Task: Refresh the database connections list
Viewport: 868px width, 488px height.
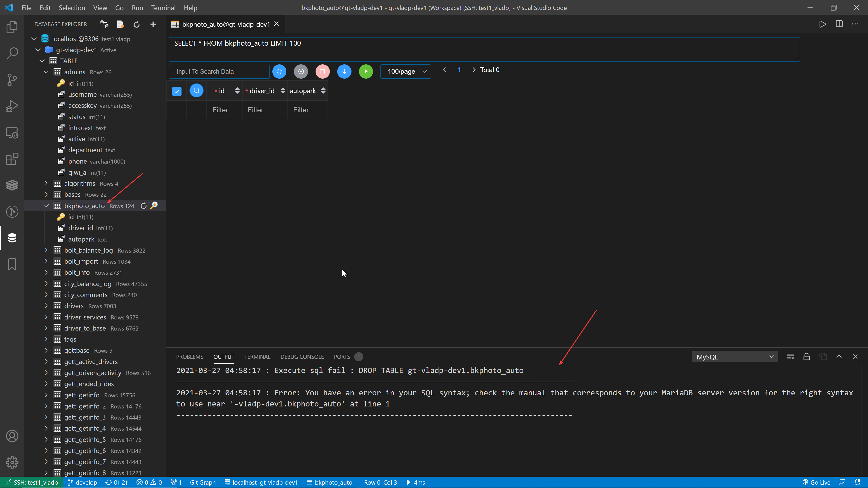Action: click(137, 24)
